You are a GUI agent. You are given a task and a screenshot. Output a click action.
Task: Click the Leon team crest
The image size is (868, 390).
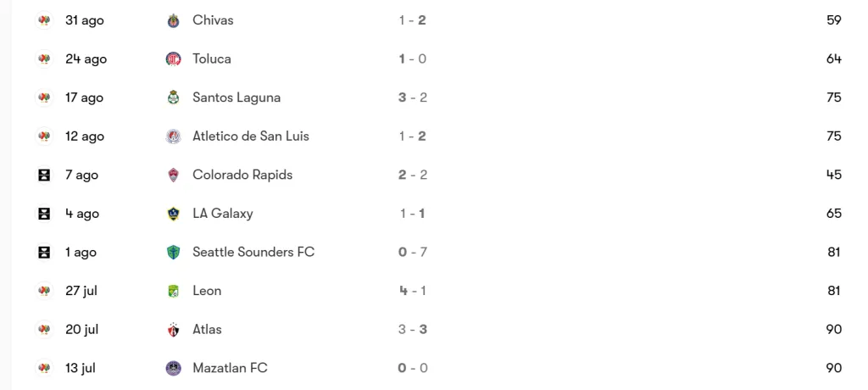[x=174, y=291]
